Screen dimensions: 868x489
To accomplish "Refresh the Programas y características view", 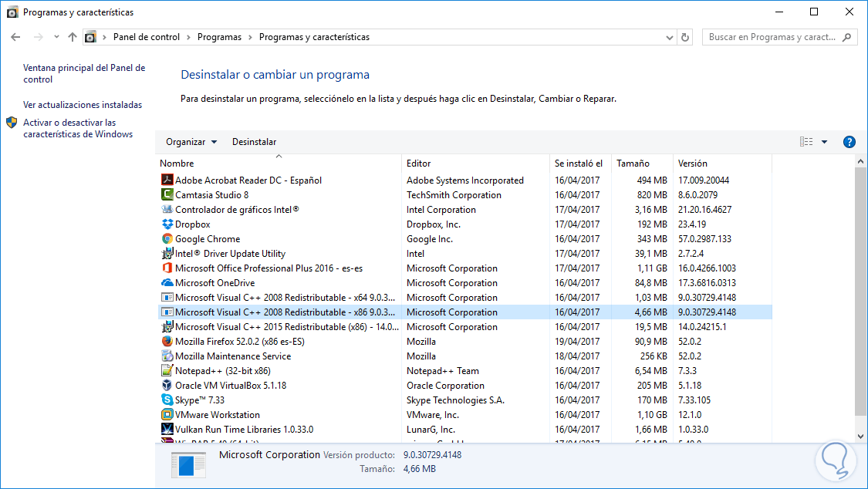I will [x=685, y=37].
